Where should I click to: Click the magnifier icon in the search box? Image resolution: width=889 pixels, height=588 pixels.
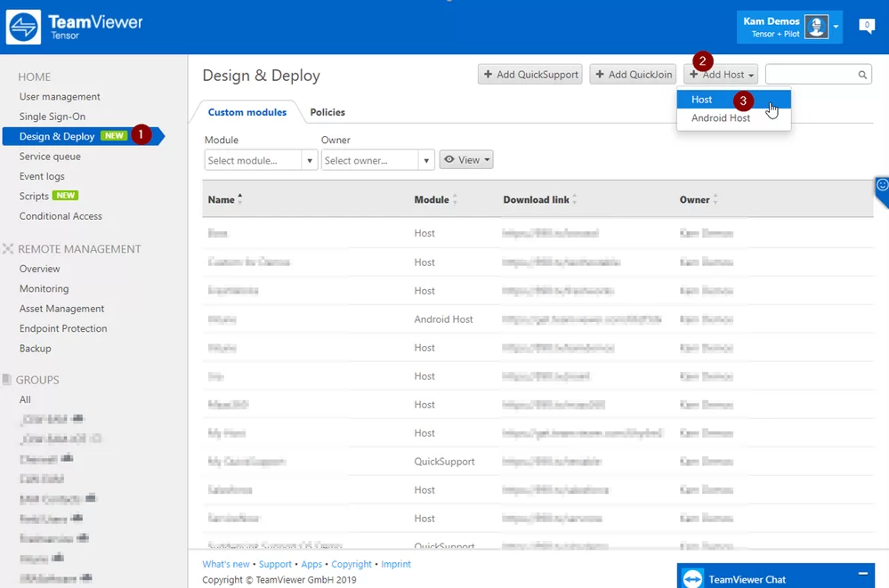coord(861,74)
